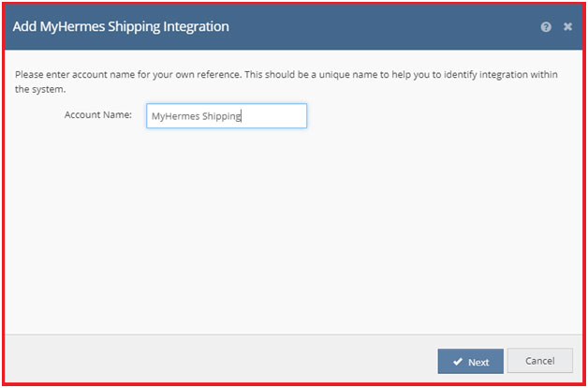Click the word 'MyHermes' in the input
The width and height of the screenshot is (588, 388).
tap(175, 117)
